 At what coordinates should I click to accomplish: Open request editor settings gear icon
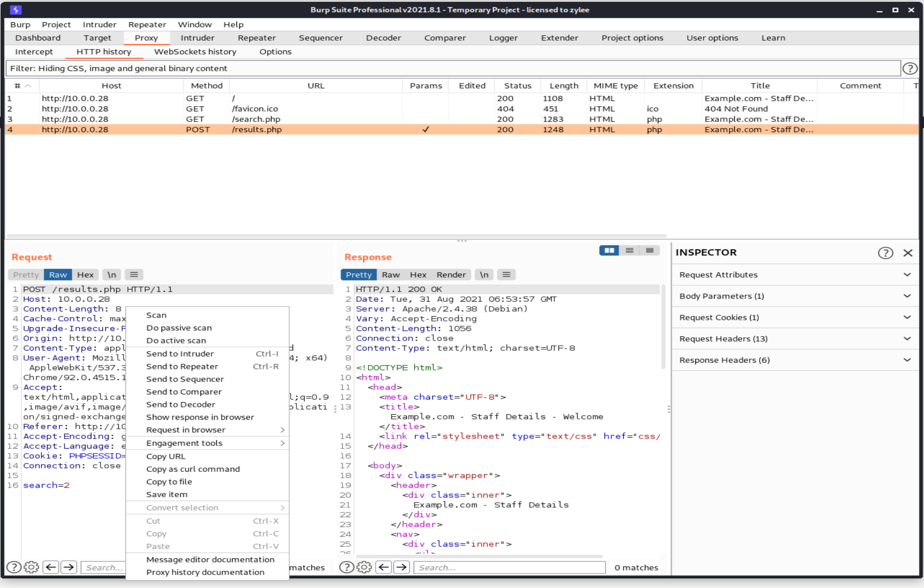(x=31, y=567)
